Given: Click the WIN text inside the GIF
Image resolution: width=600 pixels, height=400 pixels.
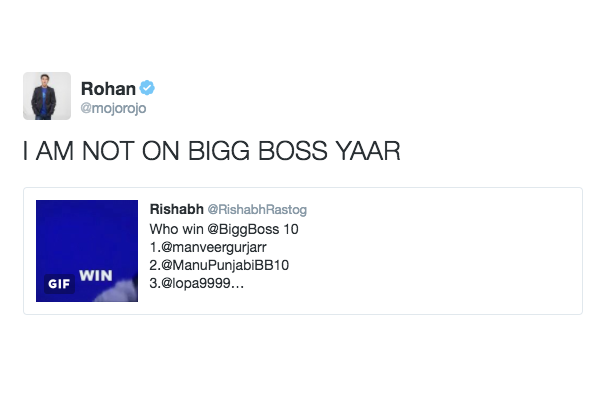Looking at the screenshot, I should click(x=94, y=273).
